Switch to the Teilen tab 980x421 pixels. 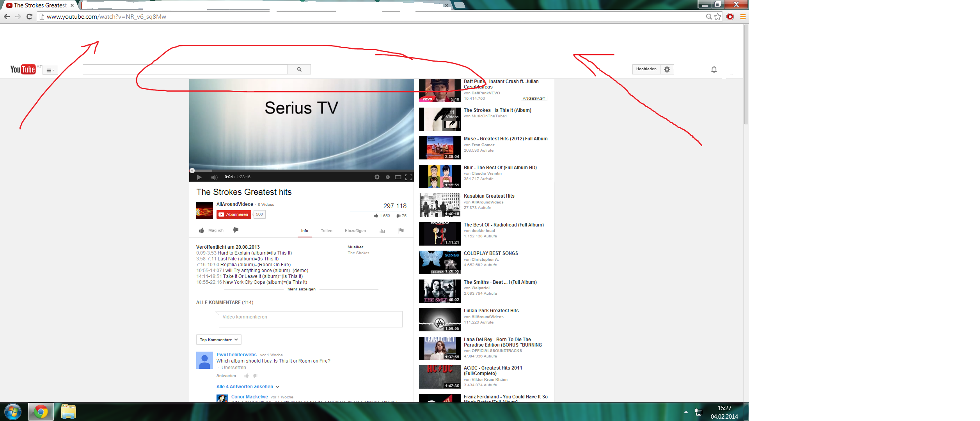(x=327, y=231)
